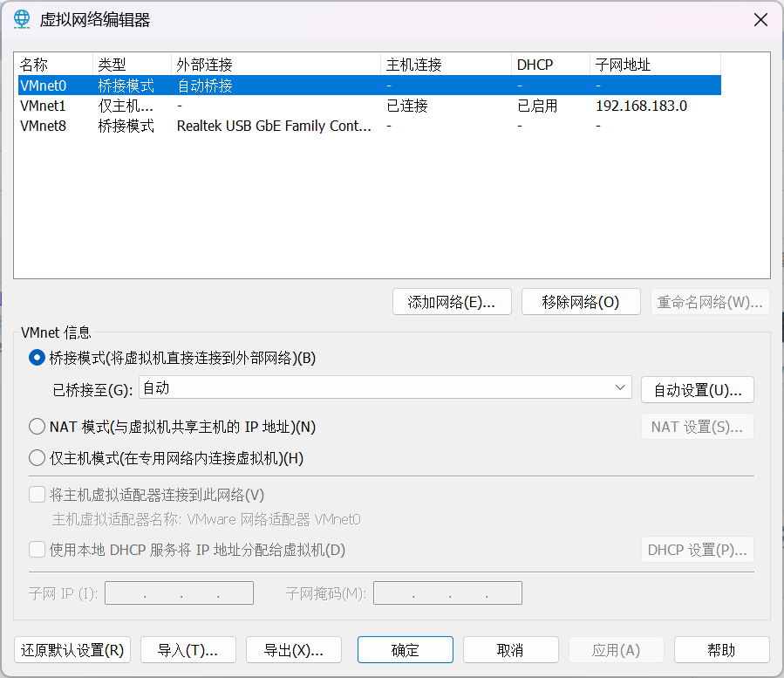This screenshot has width=784, height=678.
Task: Close the 虚拟网络编辑器 dialog
Action: coord(760,20)
